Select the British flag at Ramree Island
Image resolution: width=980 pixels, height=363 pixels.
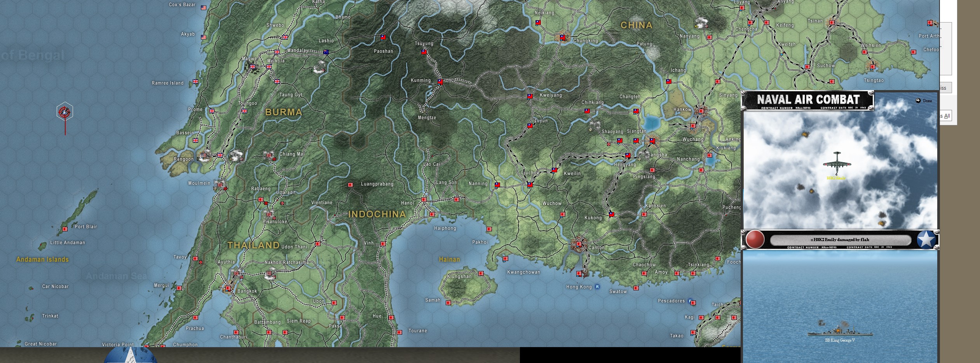(195, 82)
